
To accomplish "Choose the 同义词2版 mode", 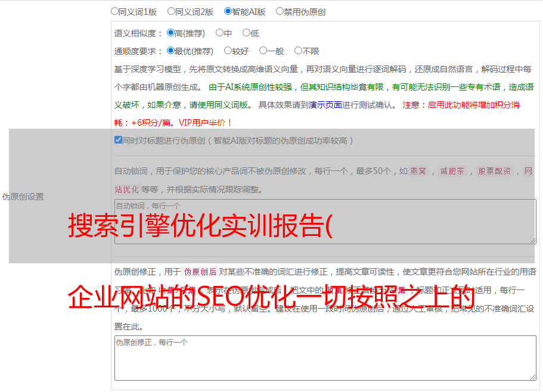I will 171,11.
